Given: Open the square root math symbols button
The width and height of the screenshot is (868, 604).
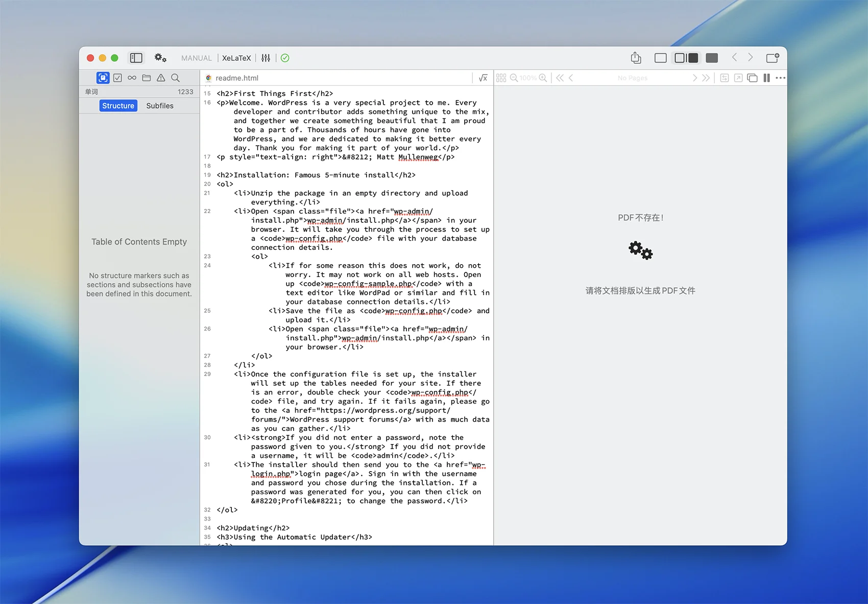Looking at the screenshot, I should click(x=483, y=78).
